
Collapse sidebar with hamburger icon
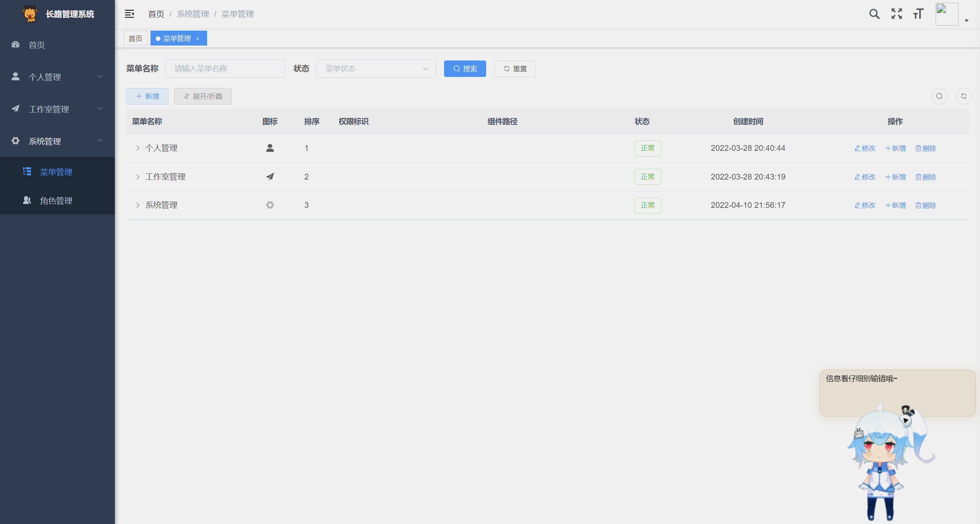(x=129, y=14)
